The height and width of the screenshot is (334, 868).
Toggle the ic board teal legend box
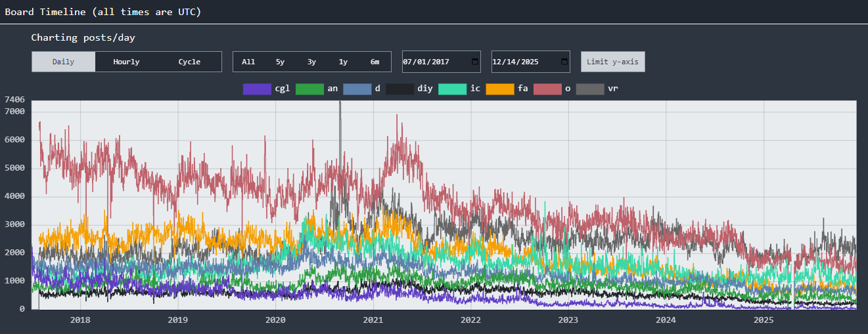pyautogui.click(x=452, y=89)
